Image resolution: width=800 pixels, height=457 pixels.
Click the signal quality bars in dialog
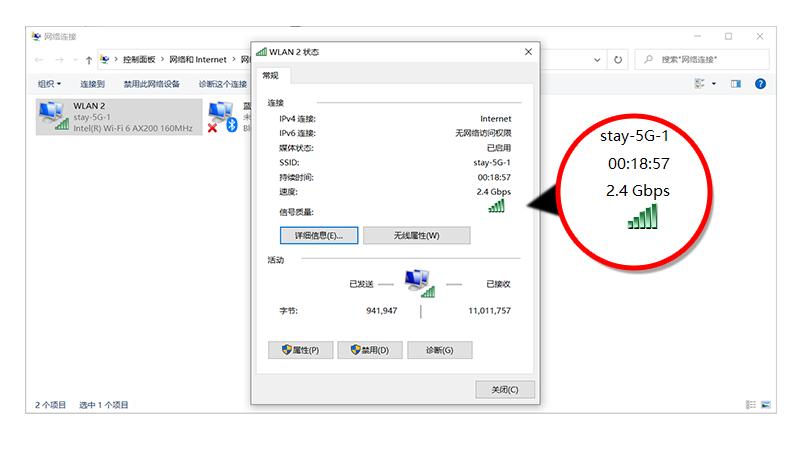pos(496,206)
